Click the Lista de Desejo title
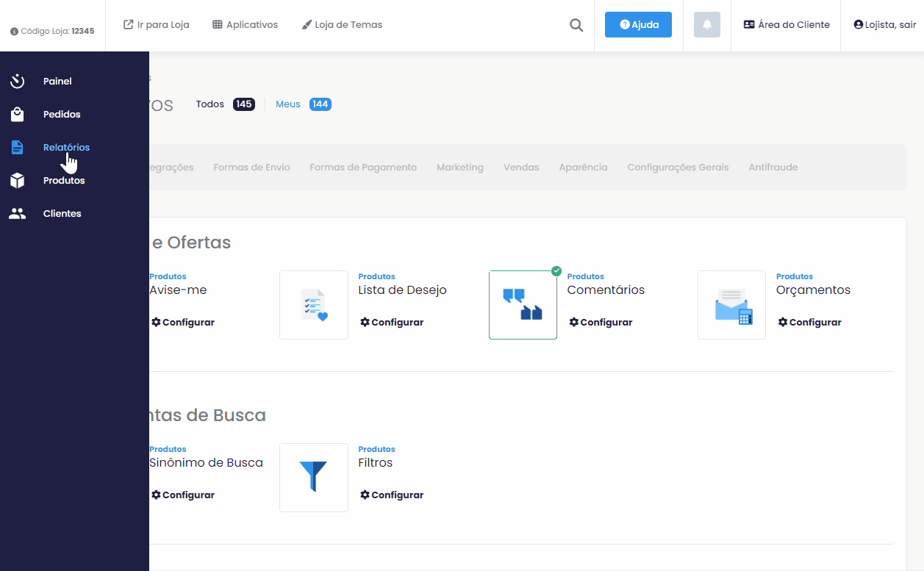924x571 pixels. tap(402, 290)
